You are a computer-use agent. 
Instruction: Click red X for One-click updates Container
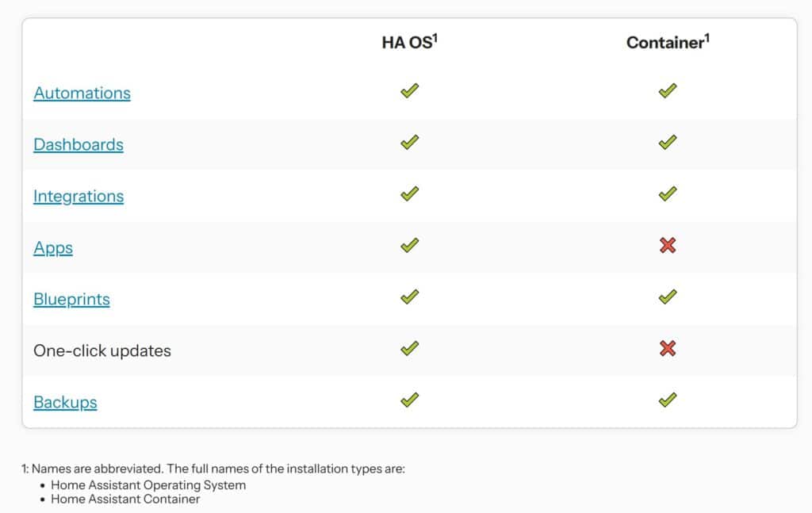tap(668, 349)
